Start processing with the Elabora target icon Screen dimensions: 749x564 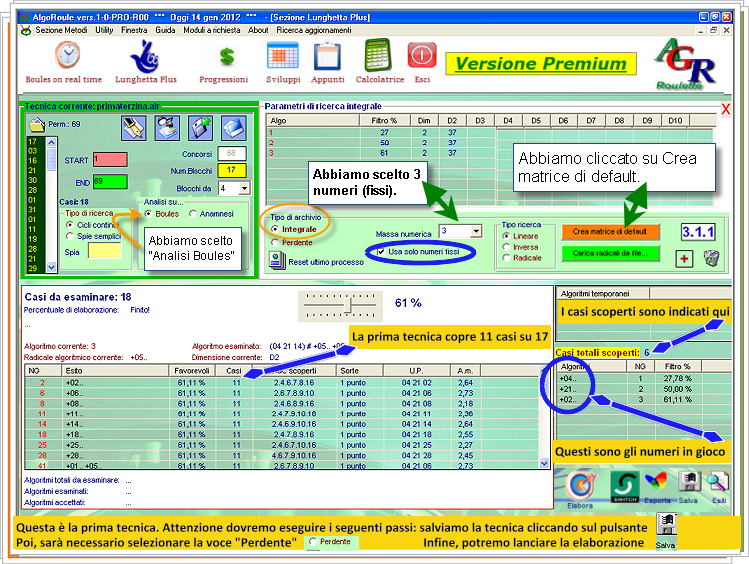580,486
